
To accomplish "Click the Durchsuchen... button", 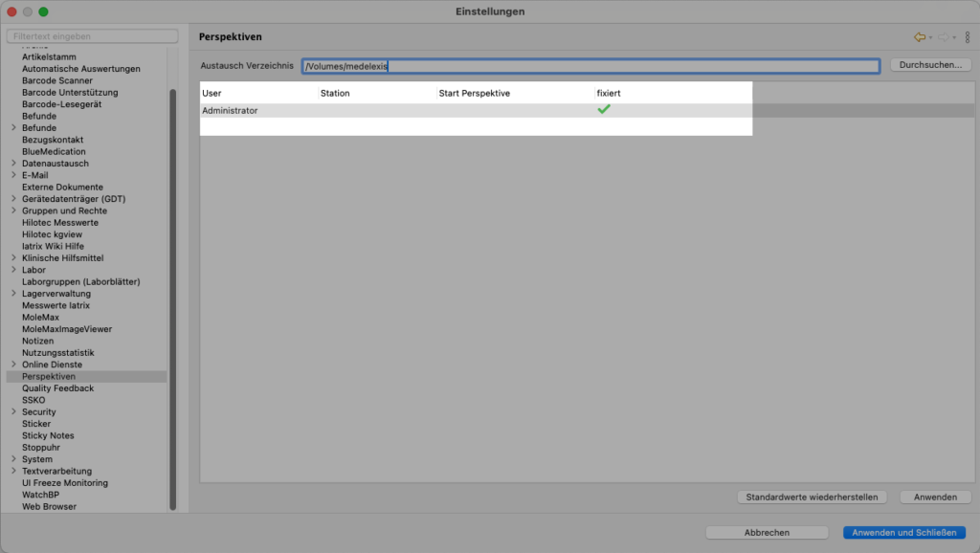I will [x=930, y=66].
